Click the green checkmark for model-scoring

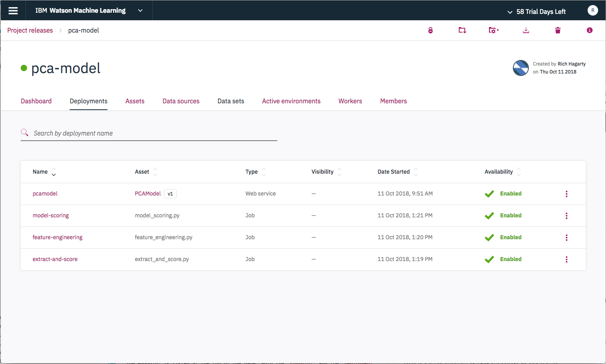489,216
